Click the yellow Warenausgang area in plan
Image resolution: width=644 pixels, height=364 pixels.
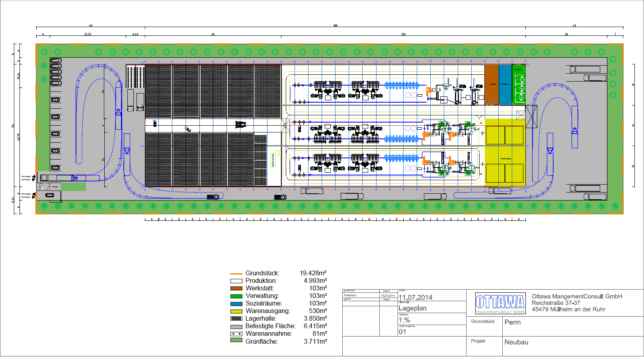click(505, 152)
